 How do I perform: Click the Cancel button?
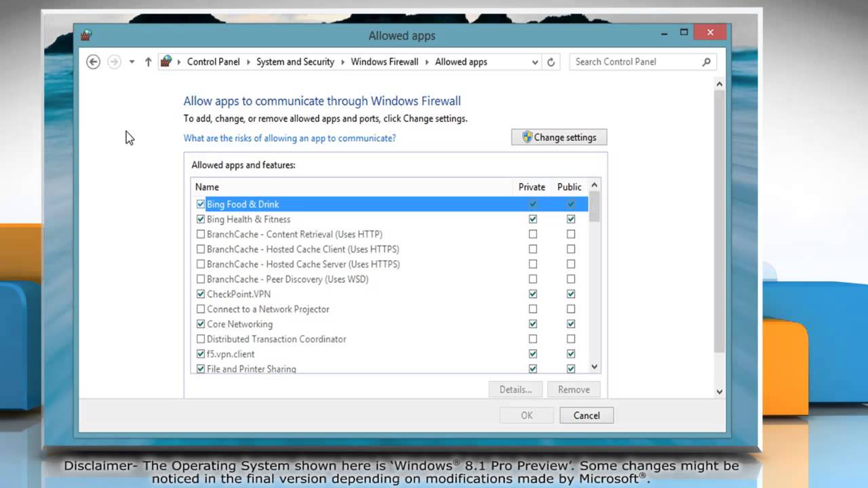click(x=587, y=415)
